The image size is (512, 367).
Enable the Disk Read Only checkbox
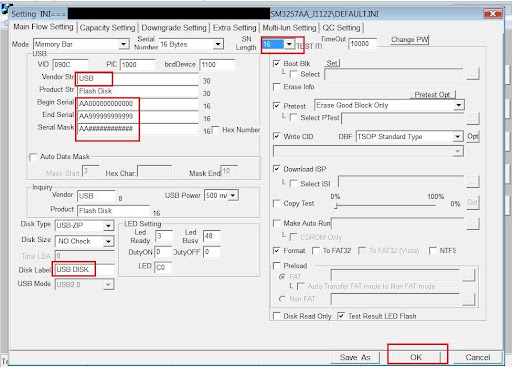point(276,316)
